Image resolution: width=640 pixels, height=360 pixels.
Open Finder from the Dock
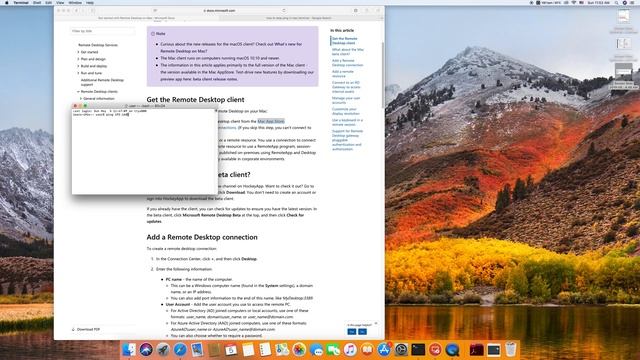pyautogui.click(x=129, y=350)
